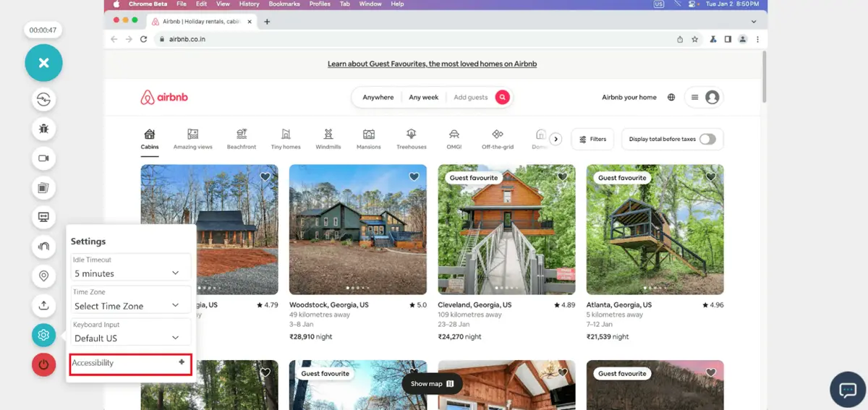The width and height of the screenshot is (868, 410).
Task: Start video recording from the camera icon
Action: [43, 158]
